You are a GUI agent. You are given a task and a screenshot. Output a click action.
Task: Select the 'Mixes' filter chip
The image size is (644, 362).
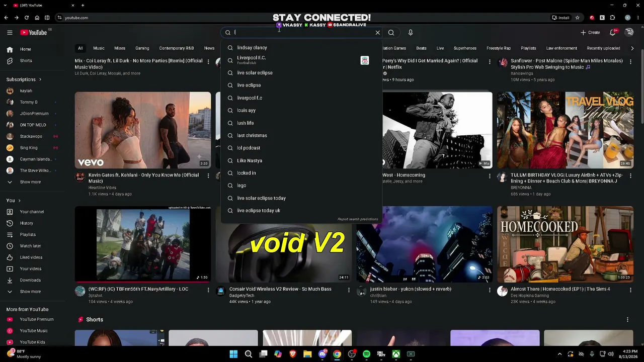(x=120, y=48)
